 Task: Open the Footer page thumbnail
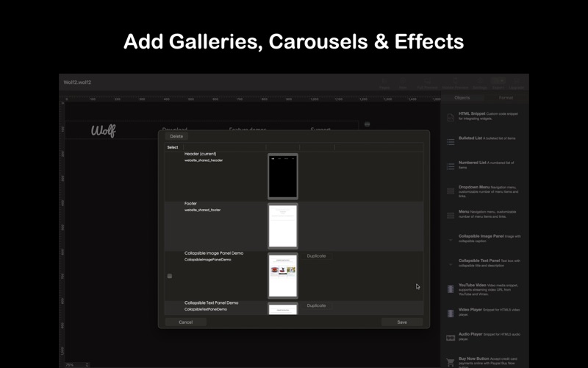pos(283,226)
